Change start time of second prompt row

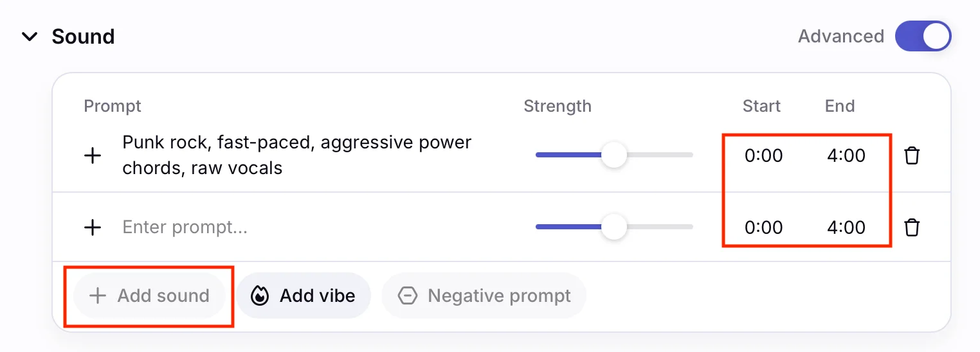(763, 227)
